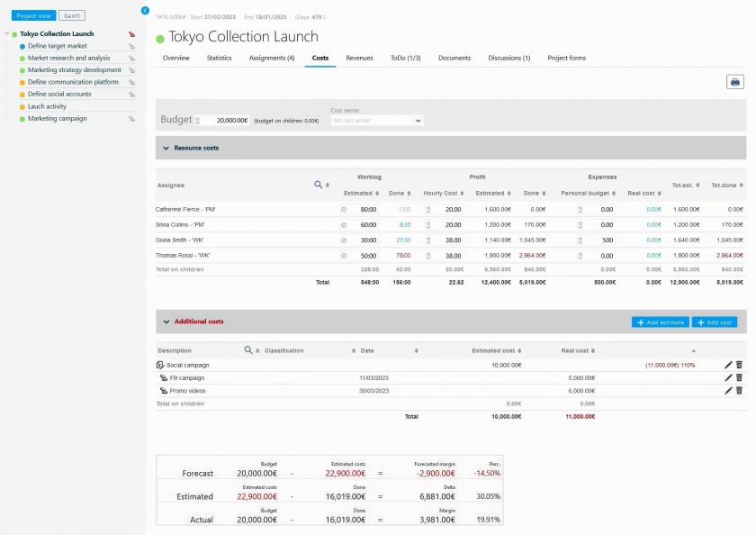
Task: Click the search icon beside Description
Action: pos(248,350)
